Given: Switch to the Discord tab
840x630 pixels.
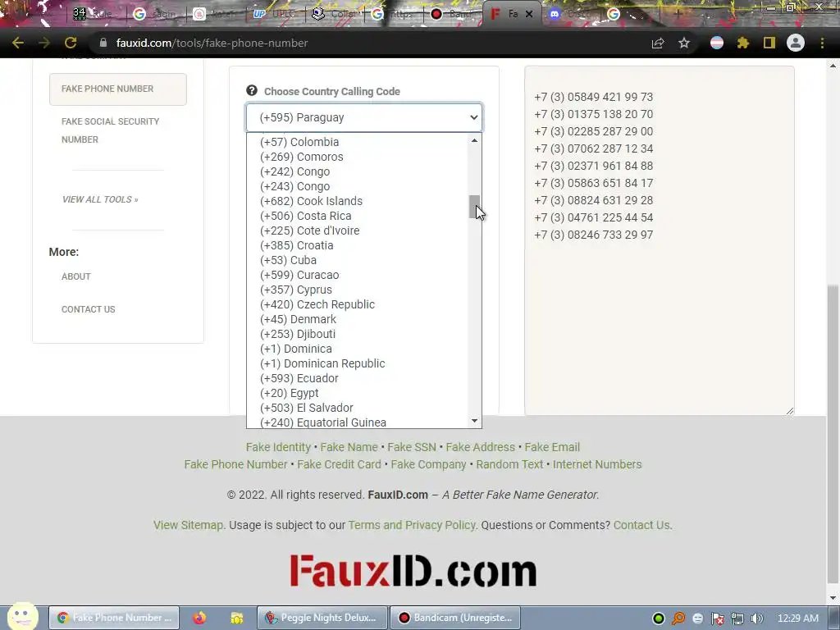Looking at the screenshot, I should [x=572, y=15].
